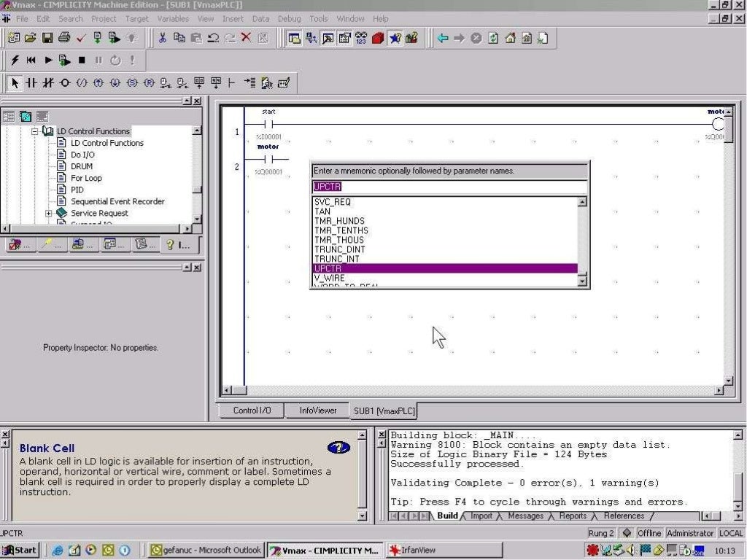Viewport: 747px width, 560px height.
Task: Open the PID help topic
Action: [x=77, y=190]
